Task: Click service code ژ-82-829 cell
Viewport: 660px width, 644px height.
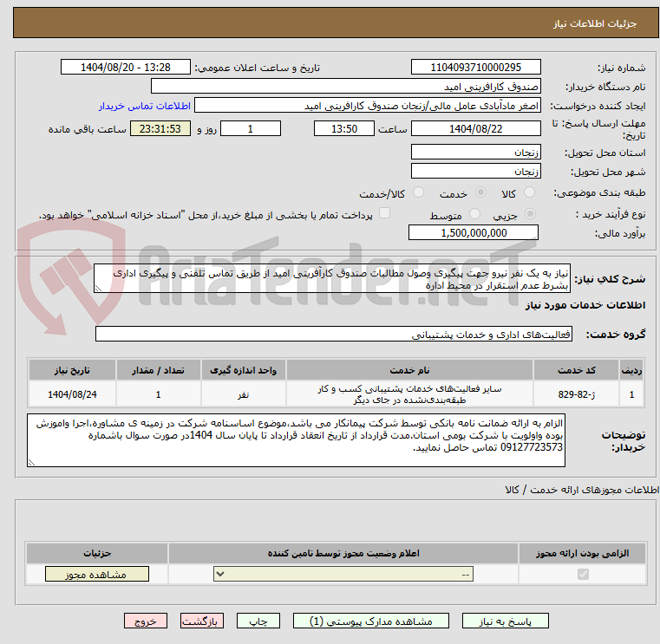Action: tap(576, 394)
